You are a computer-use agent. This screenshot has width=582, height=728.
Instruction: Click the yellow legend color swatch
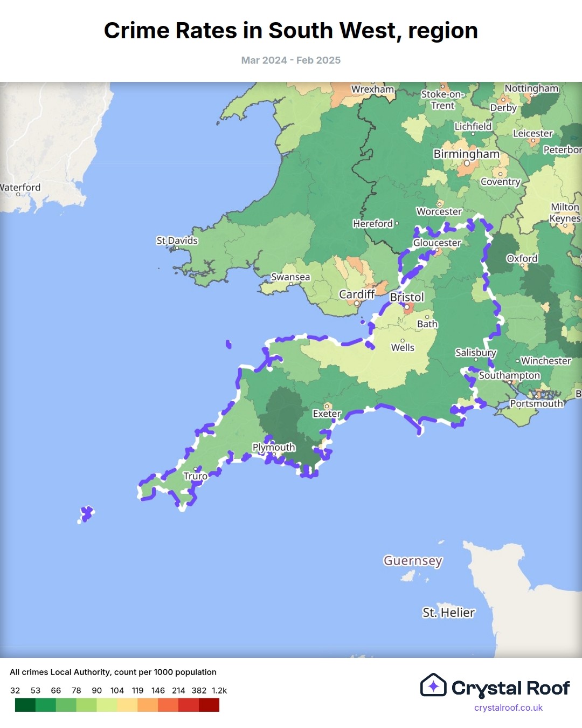coord(127,705)
